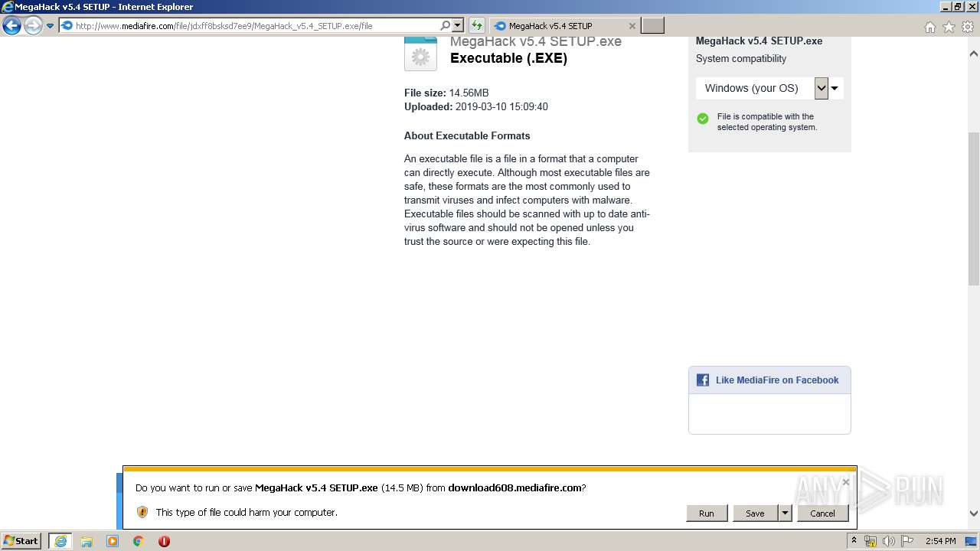Click the Facebook logo icon
980x551 pixels.
tap(703, 380)
